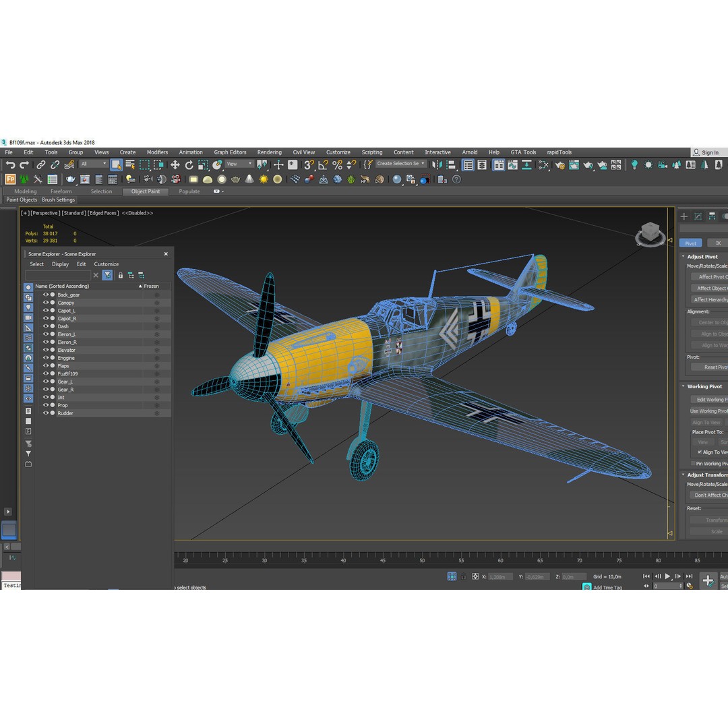Viewport: 728px width, 728px height.
Task: Expand the left panel arrow button
Action: click(x=8, y=512)
